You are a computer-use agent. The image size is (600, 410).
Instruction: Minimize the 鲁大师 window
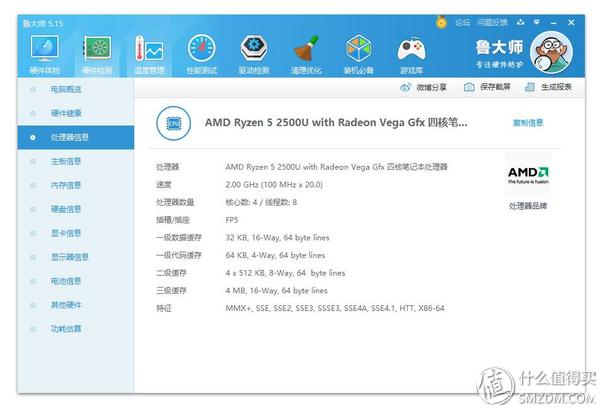click(x=554, y=23)
